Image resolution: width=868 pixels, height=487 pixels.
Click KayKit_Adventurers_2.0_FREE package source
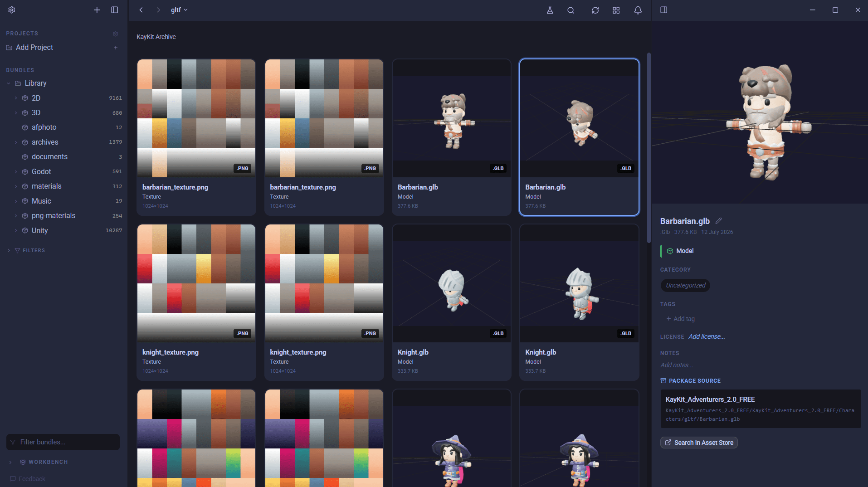(x=761, y=409)
